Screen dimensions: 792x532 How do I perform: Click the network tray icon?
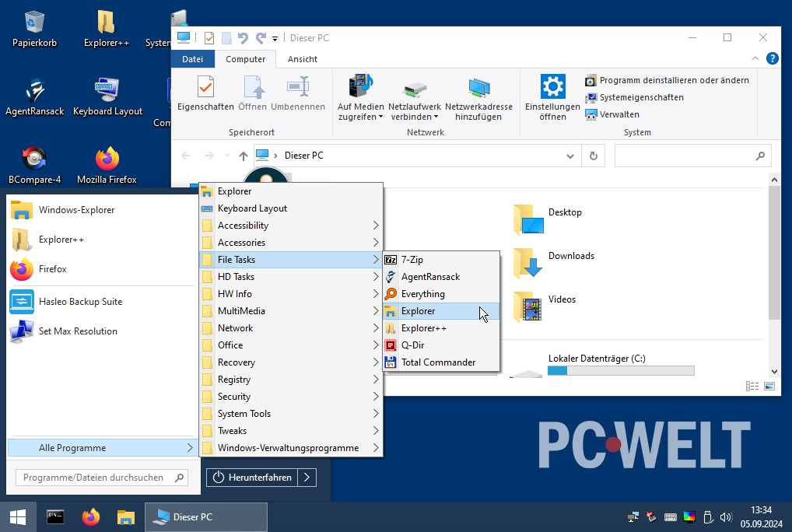(633, 517)
